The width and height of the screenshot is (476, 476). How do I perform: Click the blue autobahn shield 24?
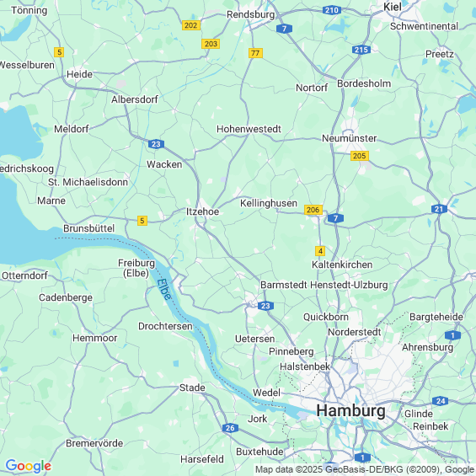[441, 401]
